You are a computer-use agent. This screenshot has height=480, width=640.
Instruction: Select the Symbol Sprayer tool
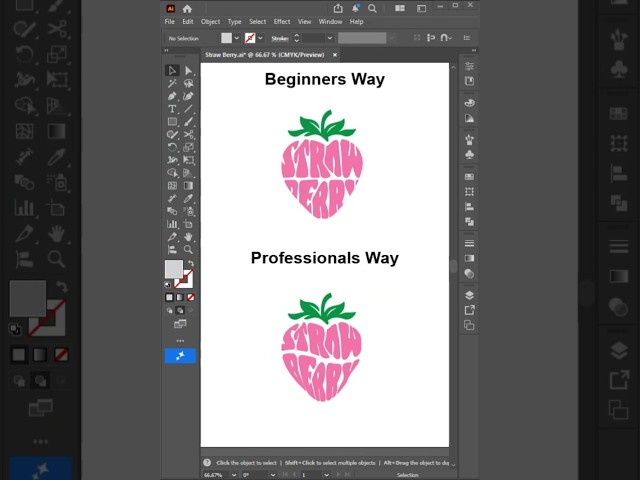coord(188,211)
